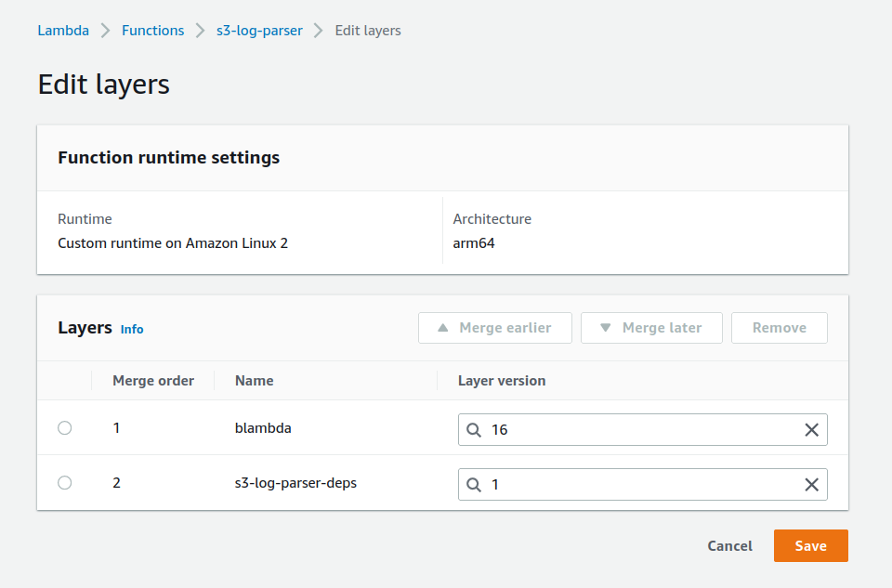
Task: Open the Layers Info link
Action: pyautogui.click(x=132, y=329)
